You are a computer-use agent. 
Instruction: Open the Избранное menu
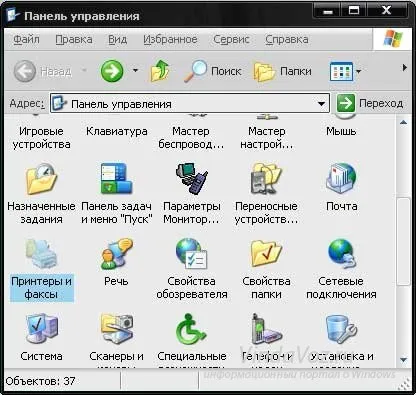pyautogui.click(x=170, y=39)
